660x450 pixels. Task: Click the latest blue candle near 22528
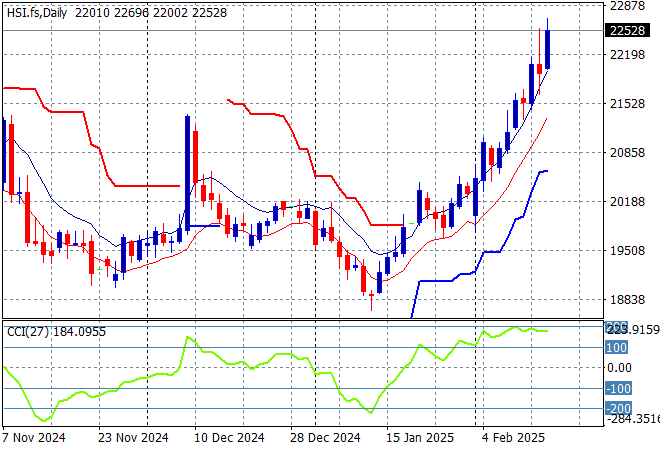[x=547, y=49]
